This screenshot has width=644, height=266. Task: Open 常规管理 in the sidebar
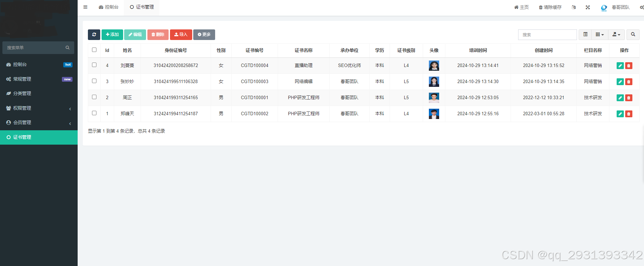pyautogui.click(x=39, y=79)
